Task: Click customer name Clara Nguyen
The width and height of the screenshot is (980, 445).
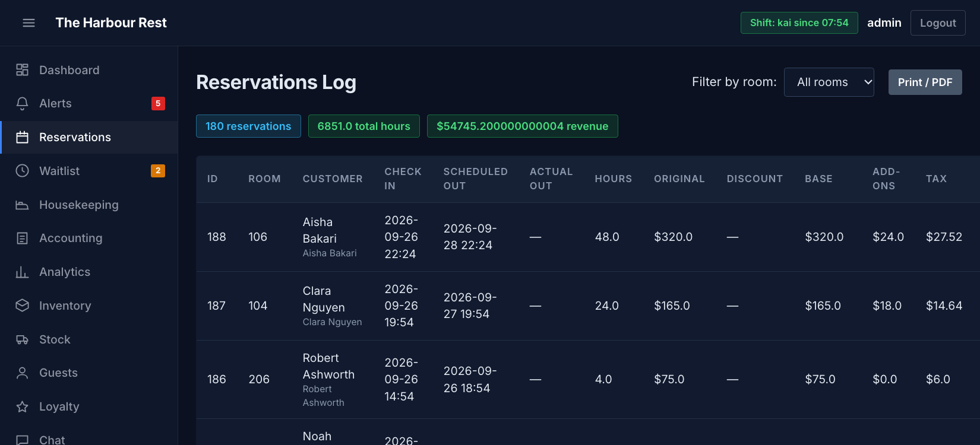Action: 324,299
